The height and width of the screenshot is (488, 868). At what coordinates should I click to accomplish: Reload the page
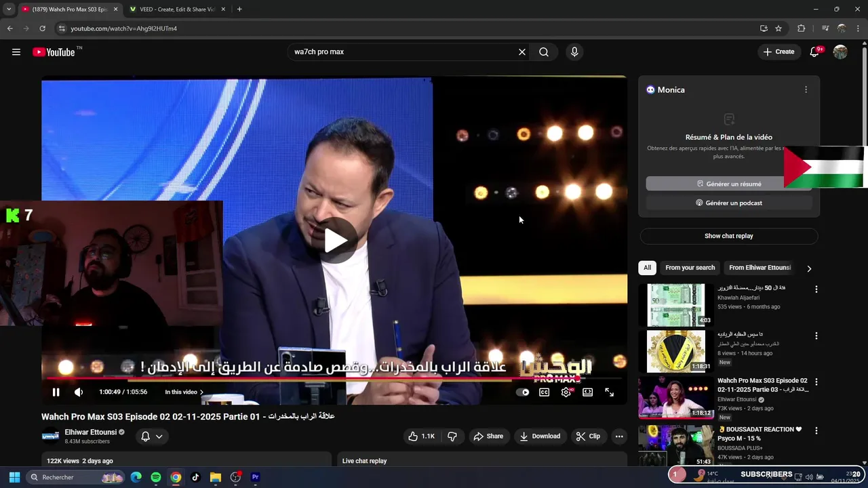[x=42, y=28]
